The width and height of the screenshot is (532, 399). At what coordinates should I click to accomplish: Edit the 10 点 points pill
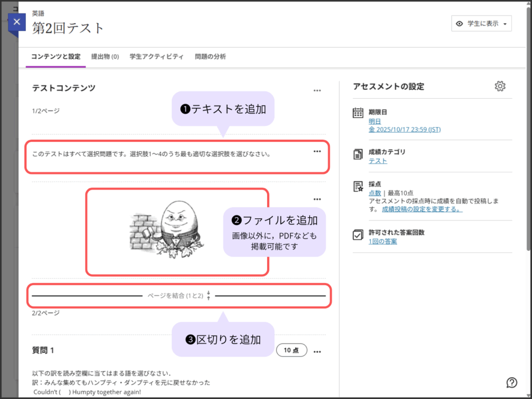pos(291,350)
